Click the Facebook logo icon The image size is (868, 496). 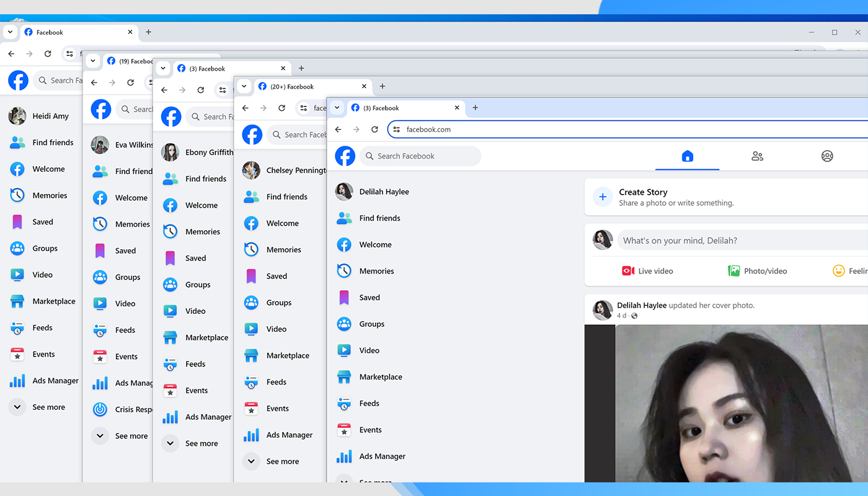(x=345, y=156)
